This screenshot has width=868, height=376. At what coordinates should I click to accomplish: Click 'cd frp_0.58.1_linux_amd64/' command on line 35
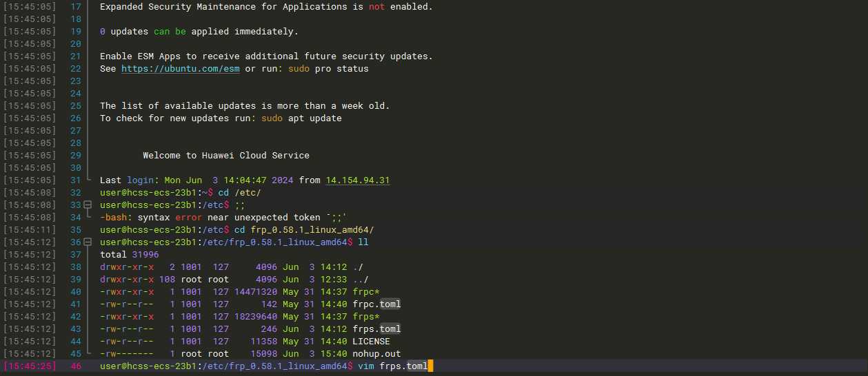pos(304,230)
